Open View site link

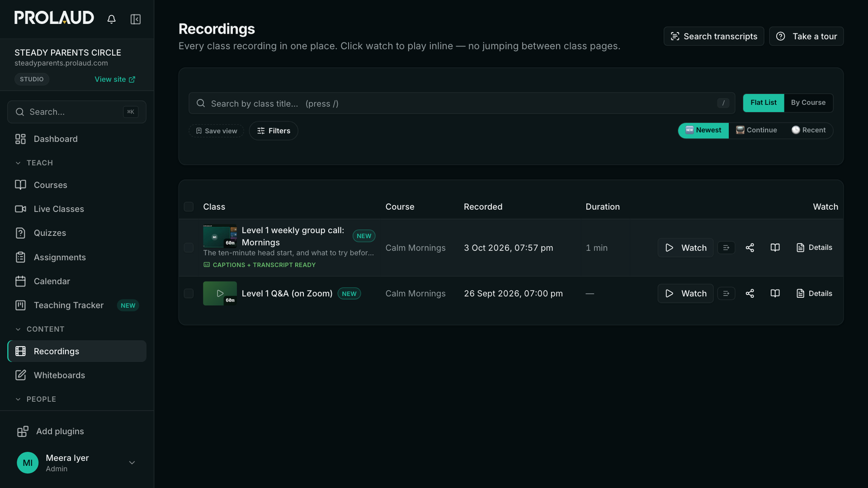click(115, 79)
